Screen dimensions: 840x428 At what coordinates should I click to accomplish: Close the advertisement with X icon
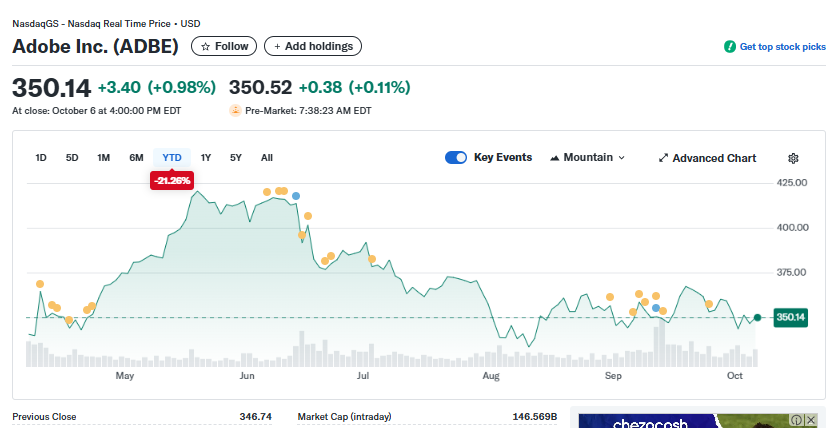coord(811,421)
